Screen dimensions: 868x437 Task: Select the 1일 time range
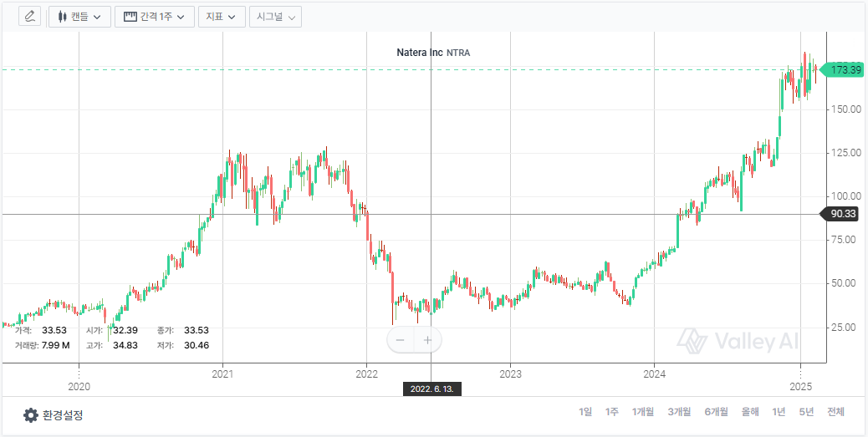(585, 412)
